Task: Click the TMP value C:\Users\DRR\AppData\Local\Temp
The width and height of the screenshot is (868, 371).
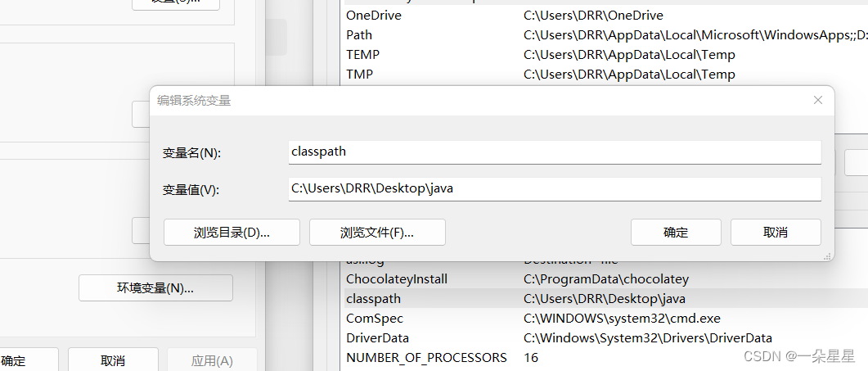Action: coord(629,75)
